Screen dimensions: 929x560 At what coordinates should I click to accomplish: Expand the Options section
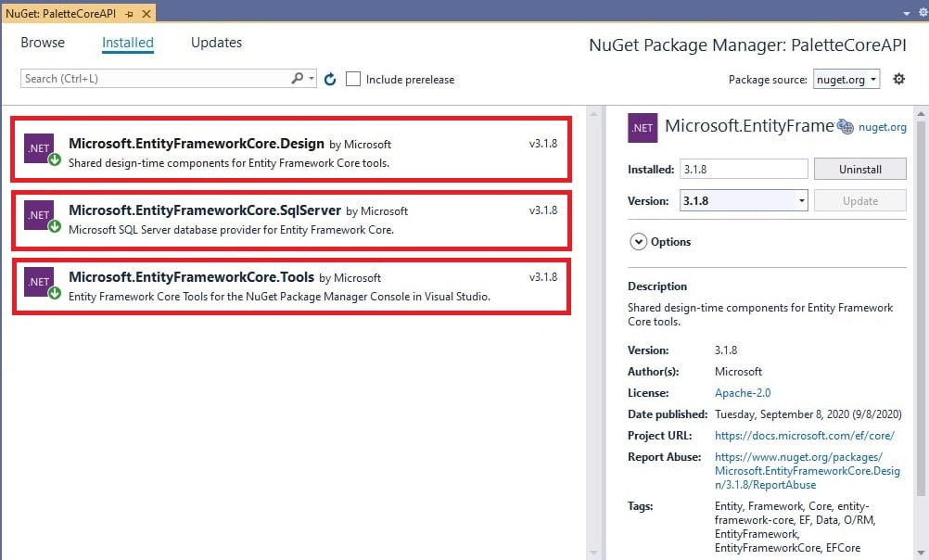coord(638,242)
